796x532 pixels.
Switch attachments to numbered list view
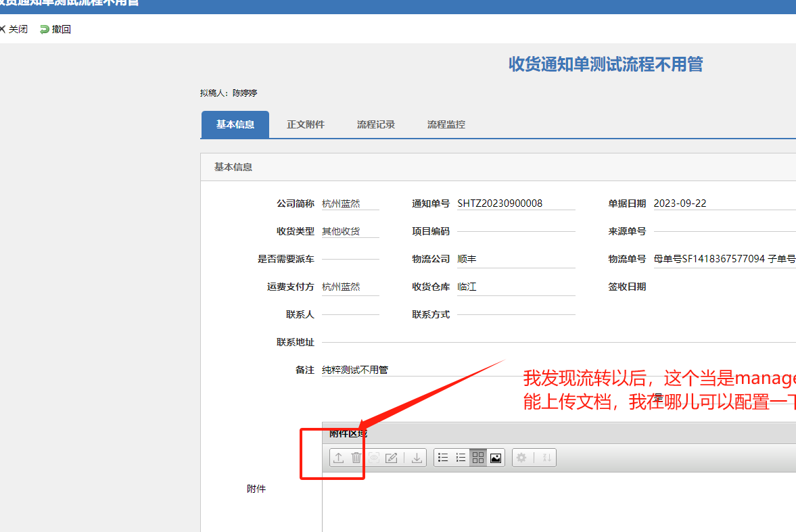461,458
